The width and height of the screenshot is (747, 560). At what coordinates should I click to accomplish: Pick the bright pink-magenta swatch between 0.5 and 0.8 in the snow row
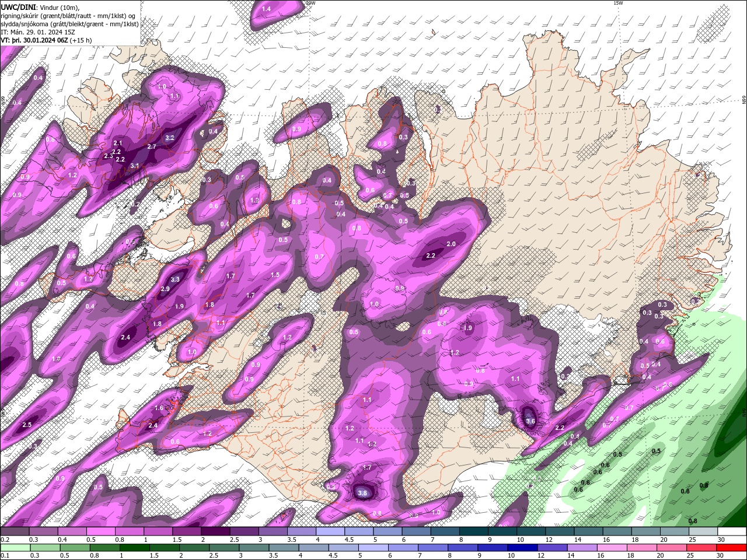[x=101, y=531]
